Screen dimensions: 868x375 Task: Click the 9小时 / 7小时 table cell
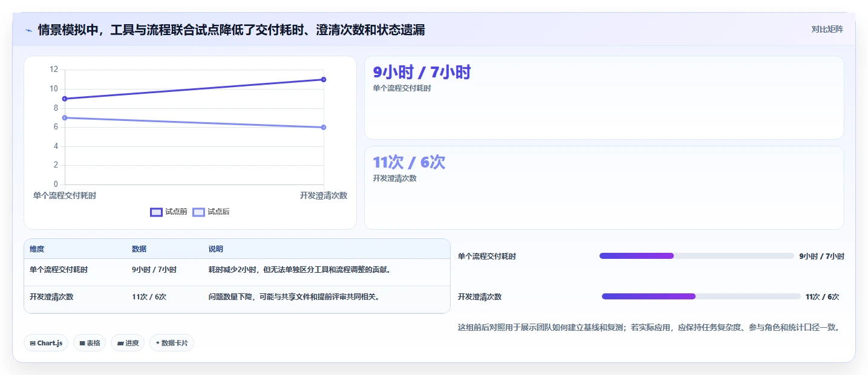[154, 270]
